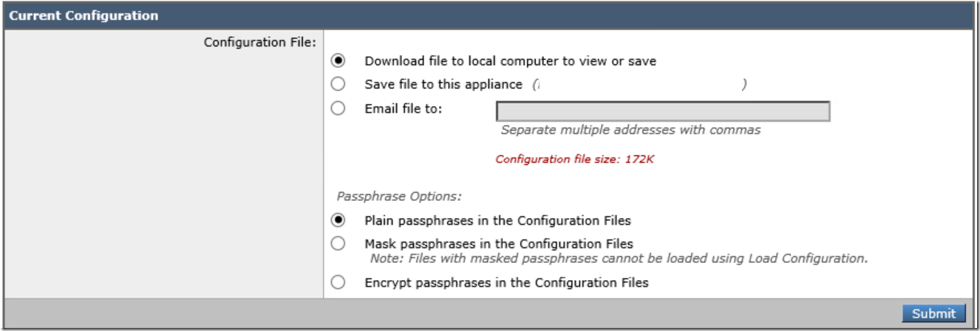Click the 'Configuration File:' field label
Image resolution: width=980 pixels, height=331 pixels.
coord(260,43)
